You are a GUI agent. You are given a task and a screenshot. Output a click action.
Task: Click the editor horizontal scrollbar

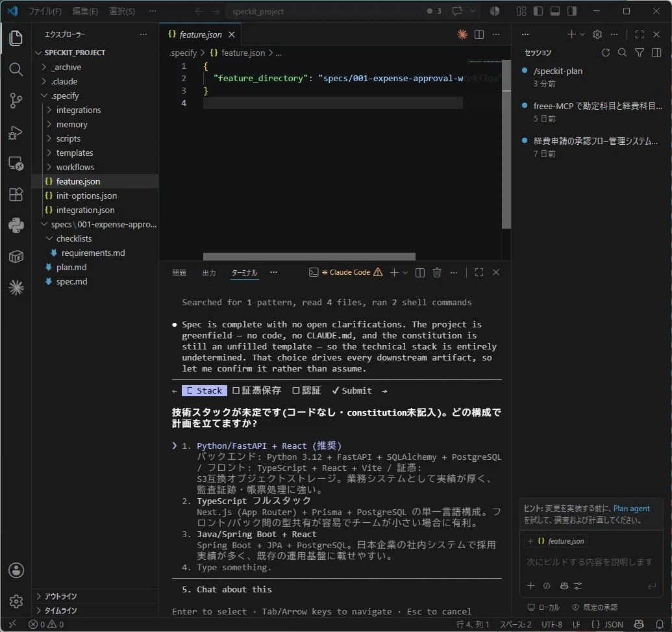click(309, 257)
